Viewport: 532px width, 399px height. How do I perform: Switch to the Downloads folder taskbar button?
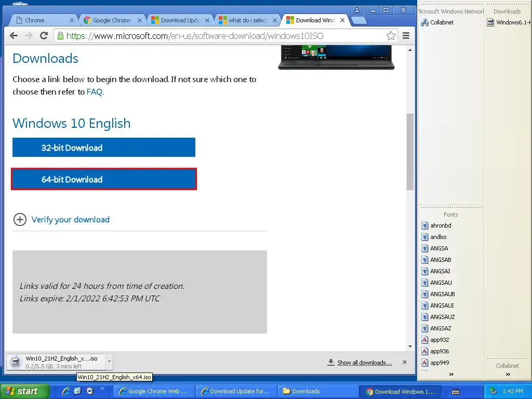coord(318,391)
